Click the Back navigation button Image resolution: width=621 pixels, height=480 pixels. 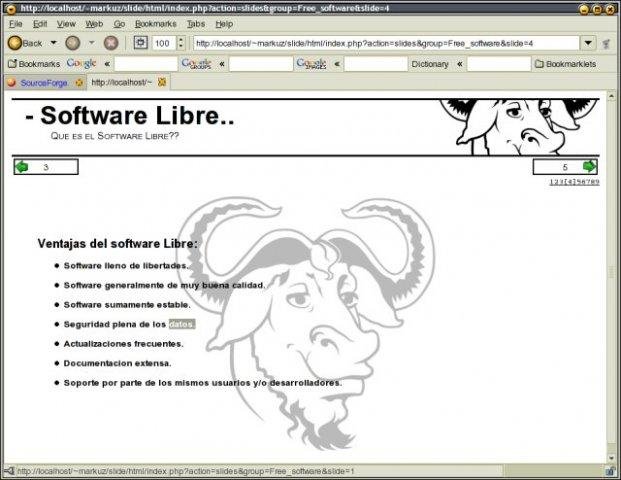point(25,43)
